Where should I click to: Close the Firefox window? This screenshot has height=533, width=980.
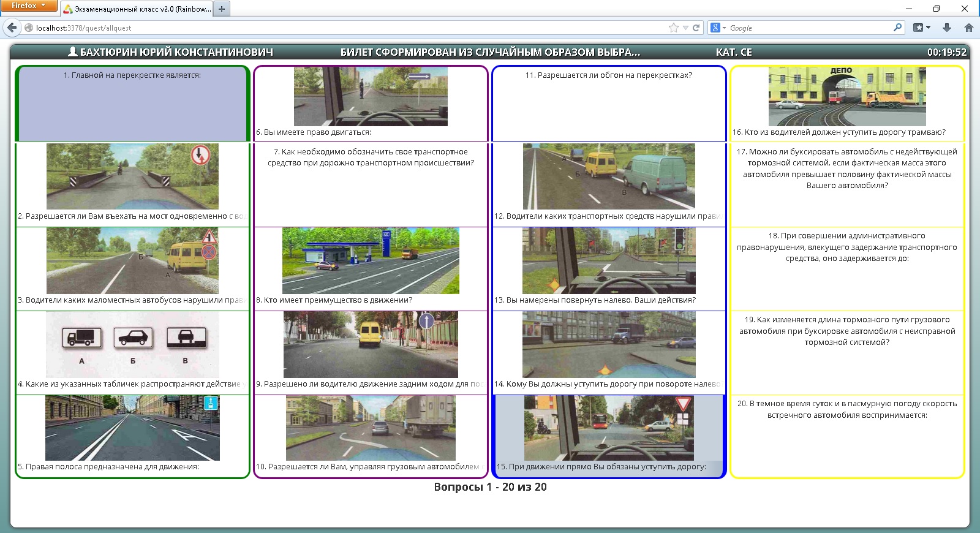coord(965,8)
